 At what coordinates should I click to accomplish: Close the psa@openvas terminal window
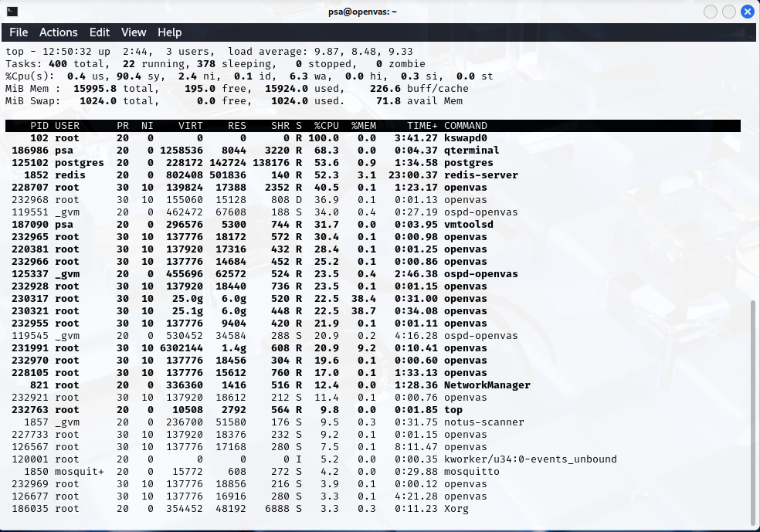coord(747,12)
